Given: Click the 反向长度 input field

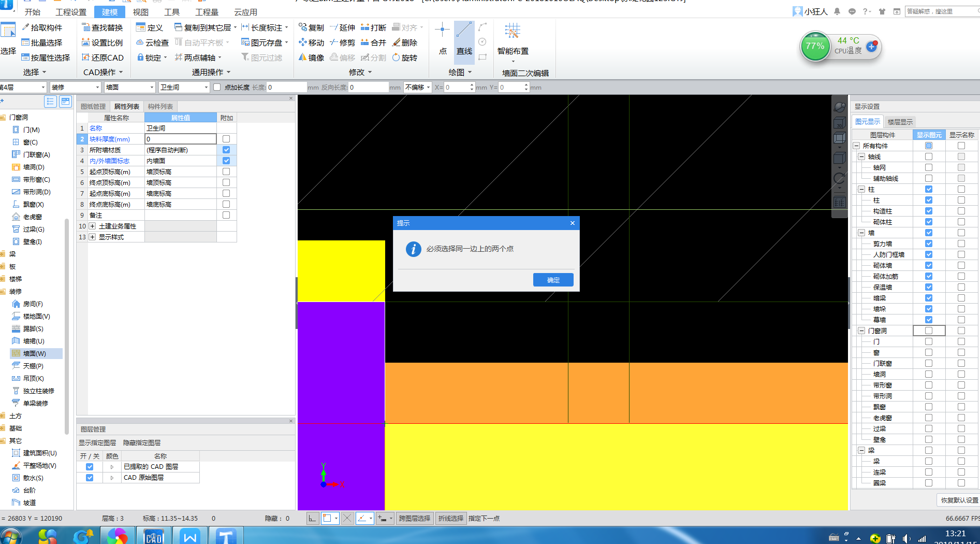Looking at the screenshot, I should [369, 88].
